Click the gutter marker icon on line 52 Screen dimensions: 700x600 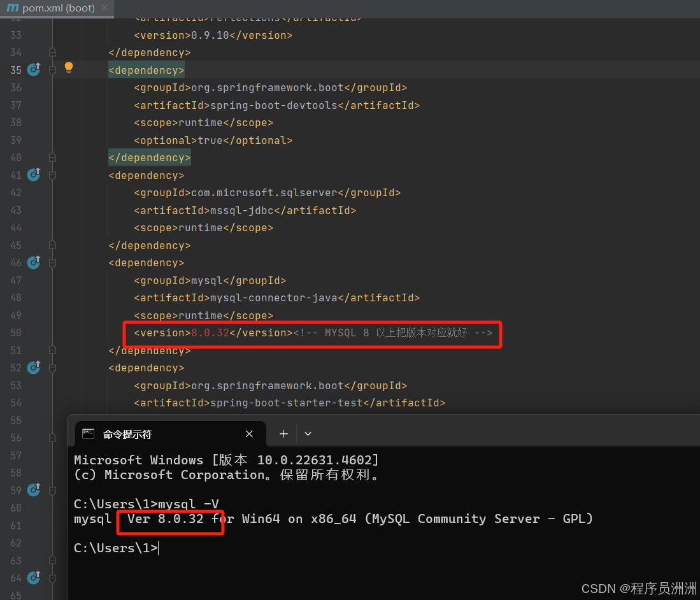coord(34,368)
